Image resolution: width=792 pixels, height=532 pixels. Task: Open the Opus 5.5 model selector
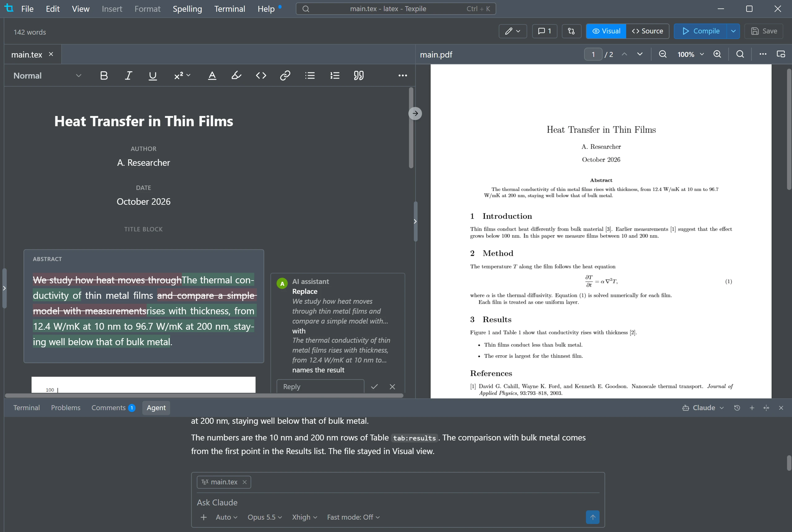pos(265,517)
